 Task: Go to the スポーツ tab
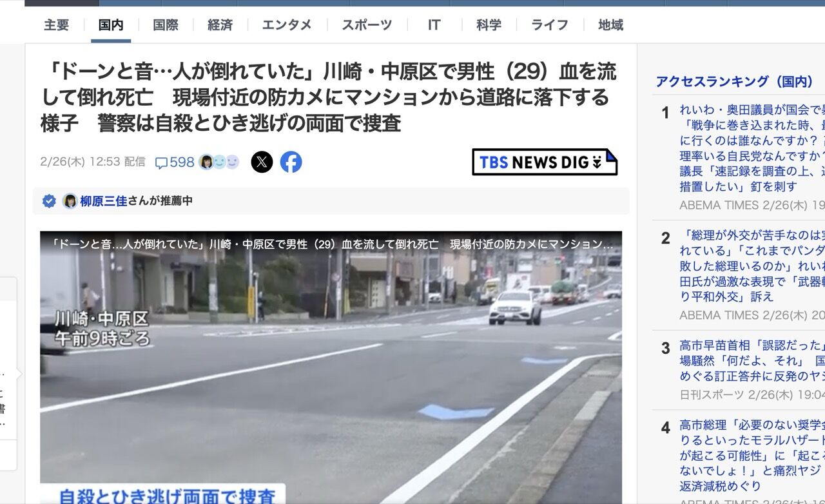pyautogui.click(x=367, y=25)
